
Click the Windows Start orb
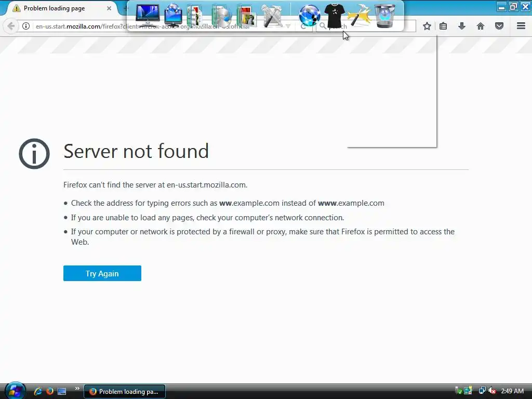coord(15,391)
